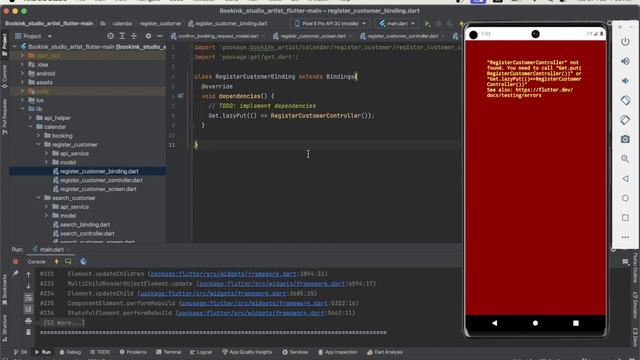640x360 pixels.
Task: Select Console tab in Run panel
Action: [x=36, y=262]
